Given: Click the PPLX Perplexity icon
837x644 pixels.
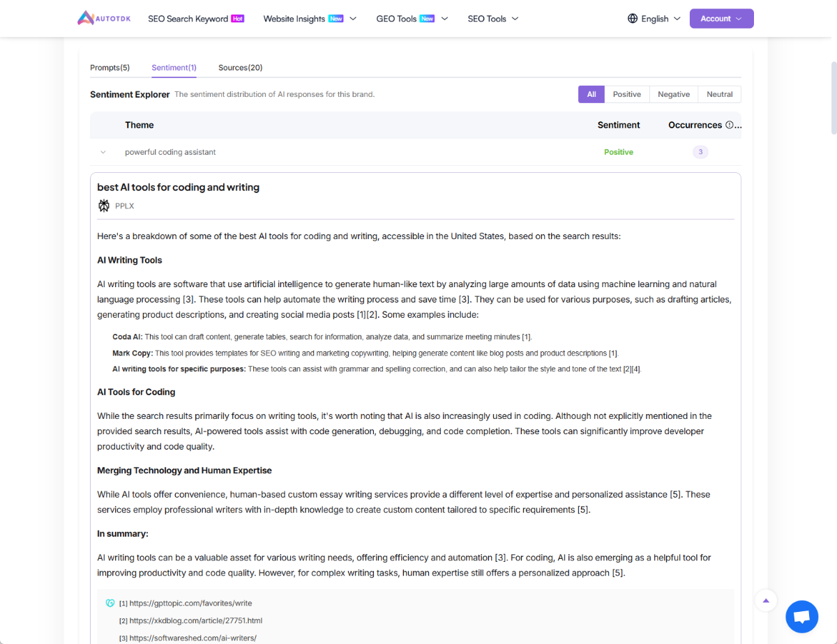Looking at the screenshot, I should point(104,206).
